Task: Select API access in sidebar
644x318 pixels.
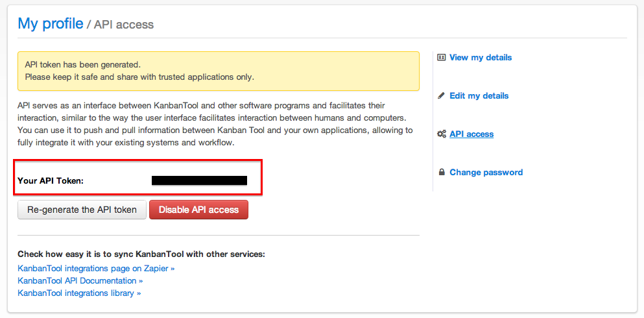Action: point(471,134)
